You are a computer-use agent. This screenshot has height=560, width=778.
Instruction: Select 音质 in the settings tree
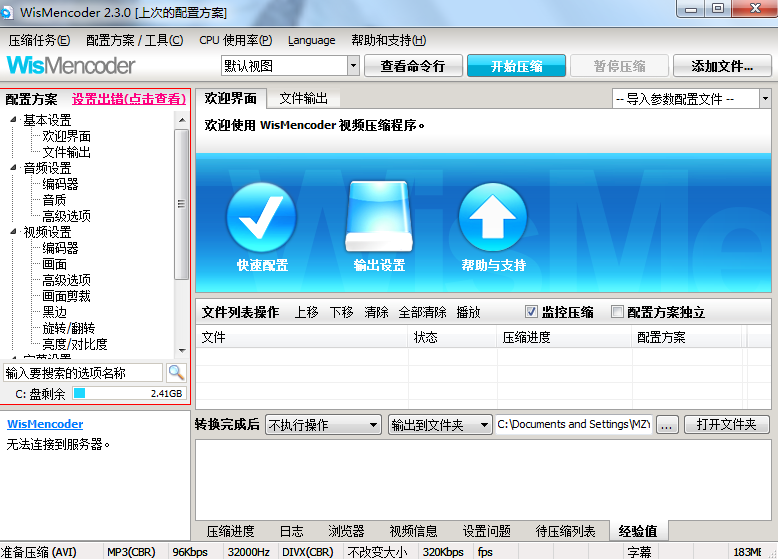[x=54, y=200]
